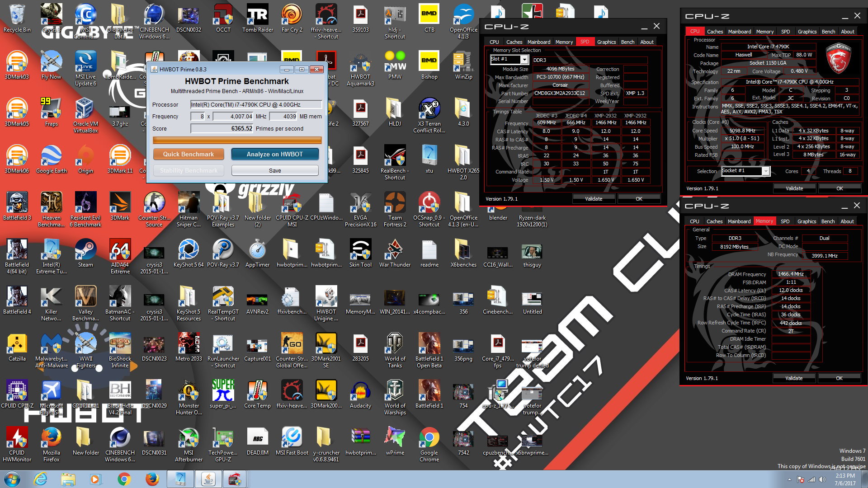Open the Valley Benchmark icon
This screenshot has width=868, height=488.
coord(85,303)
